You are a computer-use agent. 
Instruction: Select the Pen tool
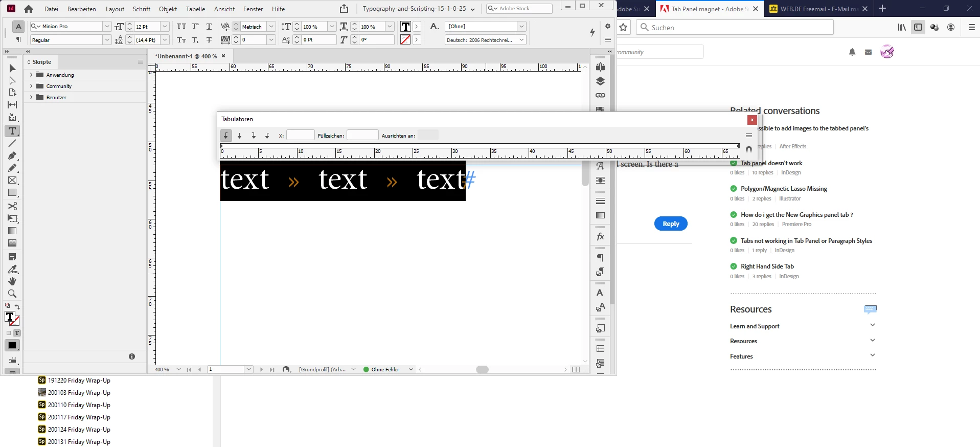point(12,155)
